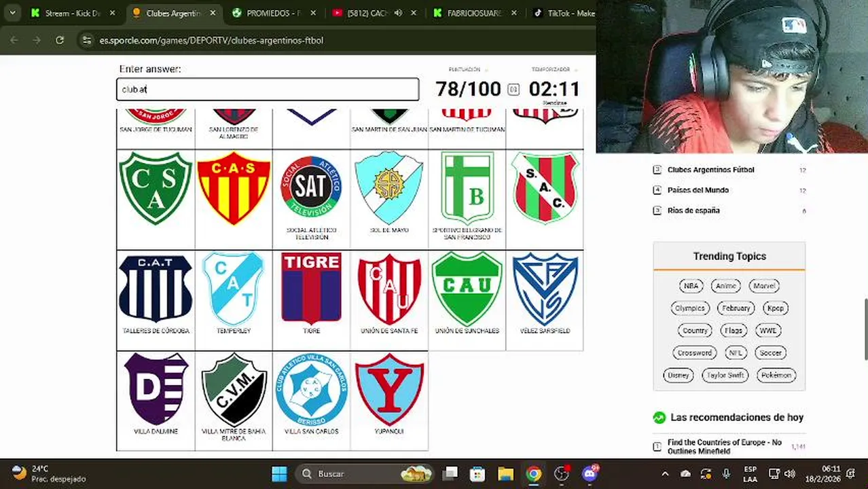Select the Country trending topic

pos(695,331)
